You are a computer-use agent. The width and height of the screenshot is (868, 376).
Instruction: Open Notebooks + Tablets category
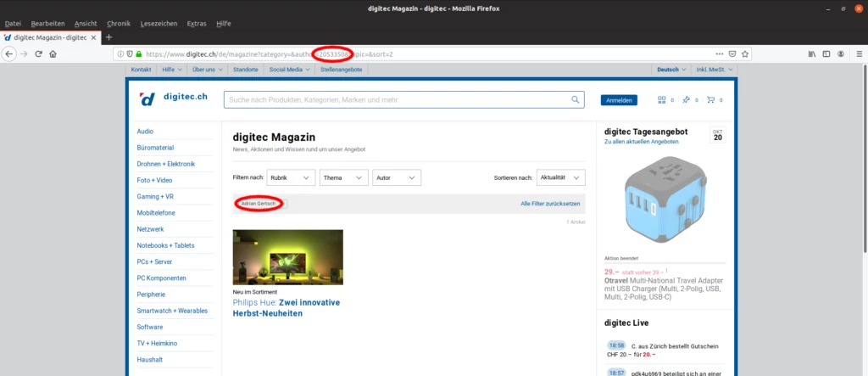[x=165, y=245]
